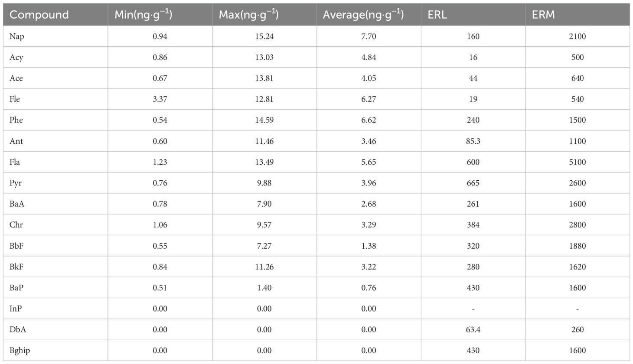Click the ERM column header

pyautogui.click(x=543, y=15)
